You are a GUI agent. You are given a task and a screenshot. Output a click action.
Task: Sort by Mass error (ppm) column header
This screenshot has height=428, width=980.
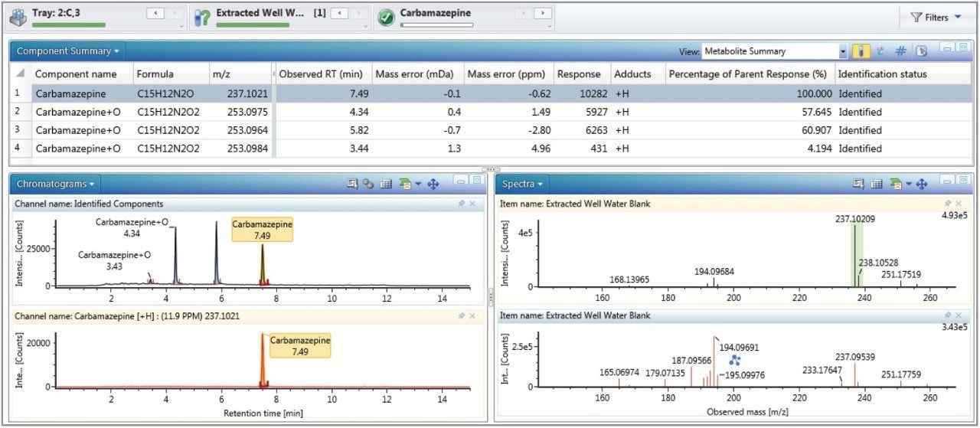[x=506, y=74]
